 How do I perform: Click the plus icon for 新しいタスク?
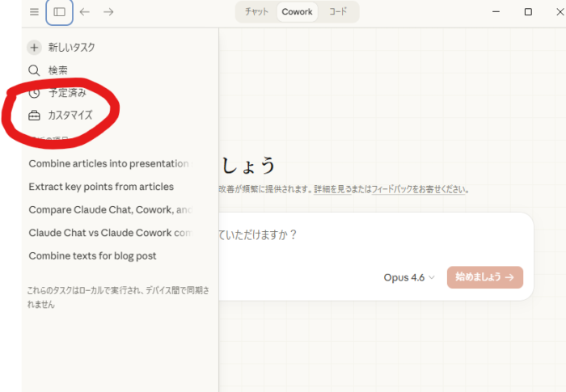tap(34, 48)
